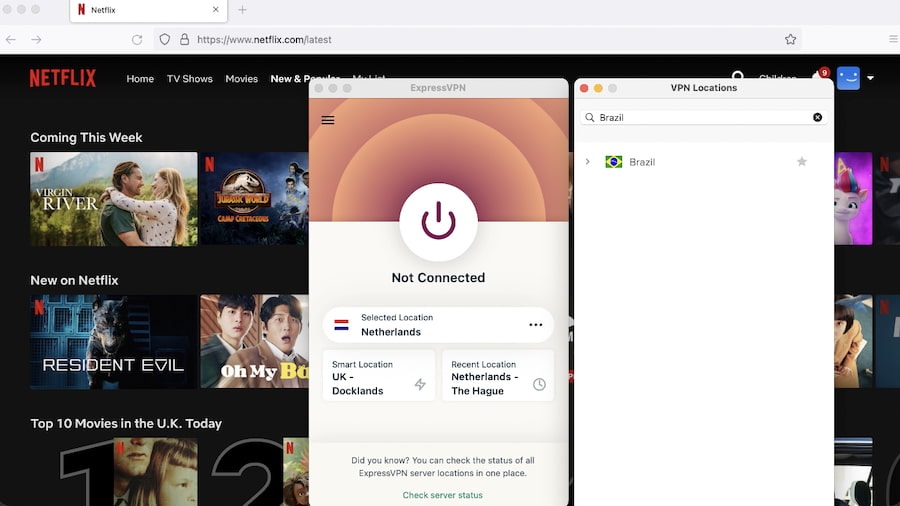Open Jurassic World Camp Cretaceous thumbnail
The height and width of the screenshot is (506, 900).
[254, 198]
